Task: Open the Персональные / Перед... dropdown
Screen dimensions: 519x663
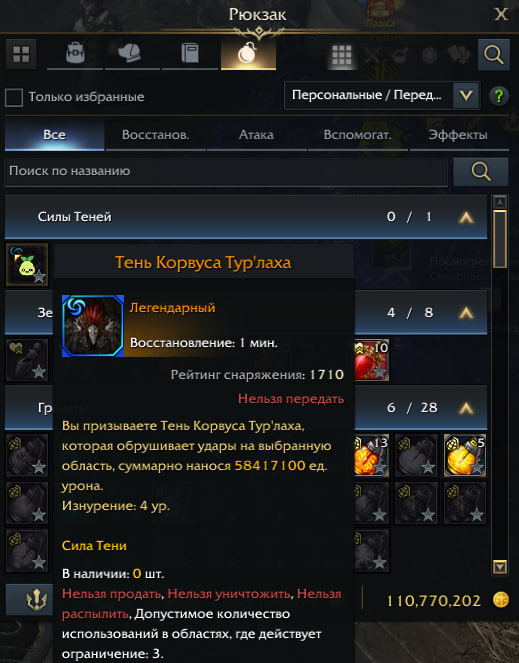Action: pos(382,95)
